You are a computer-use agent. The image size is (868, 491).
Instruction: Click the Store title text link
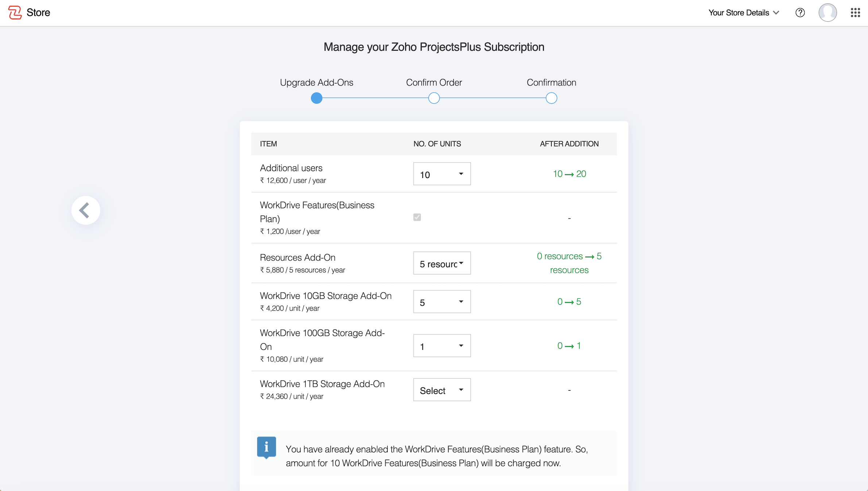pos(38,13)
